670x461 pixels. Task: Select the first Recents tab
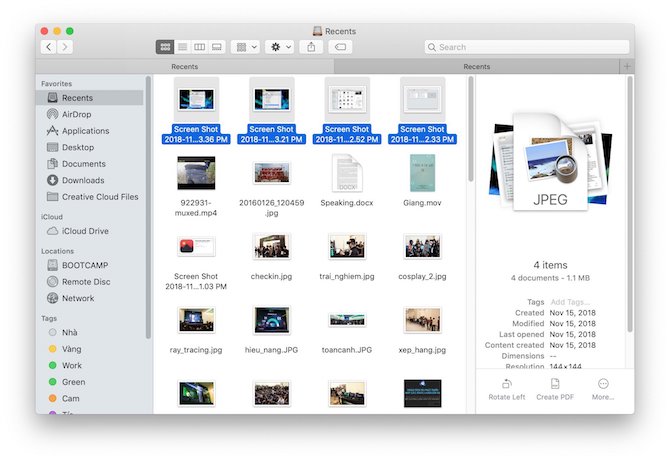[x=185, y=67]
